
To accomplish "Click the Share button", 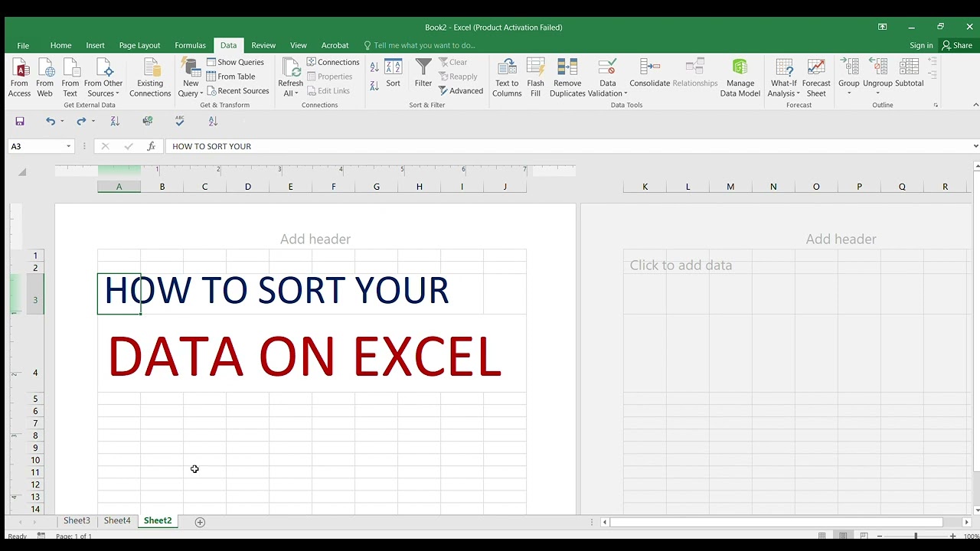I will point(957,45).
